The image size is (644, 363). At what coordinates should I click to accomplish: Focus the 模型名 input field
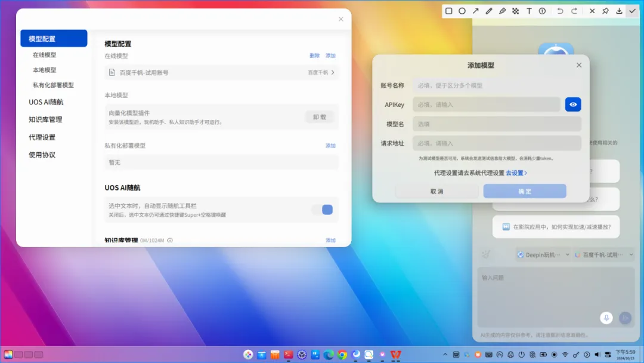[497, 124]
